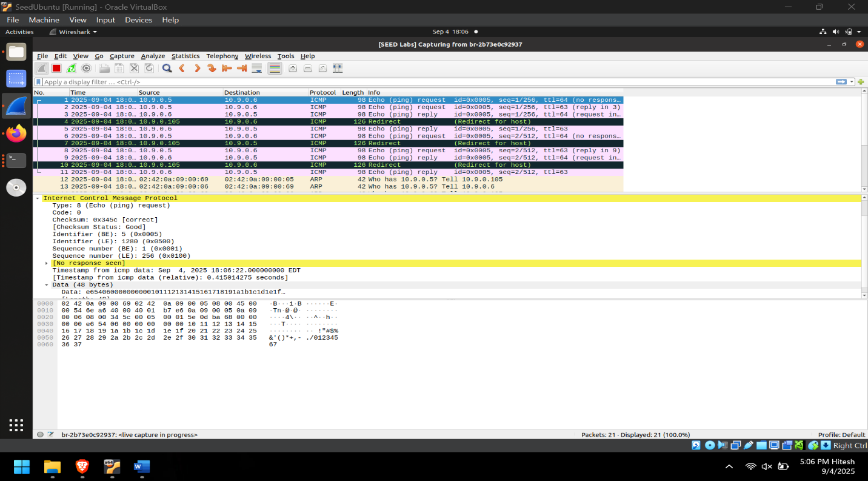Open Files from the Ubuntu dock
The height and width of the screenshot is (481, 868).
click(x=16, y=52)
